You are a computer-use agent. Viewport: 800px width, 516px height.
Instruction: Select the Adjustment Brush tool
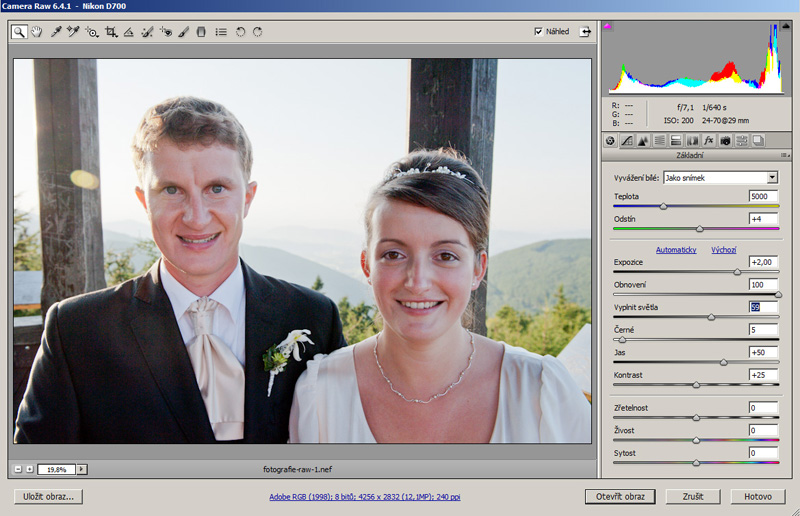tap(183, 32)
